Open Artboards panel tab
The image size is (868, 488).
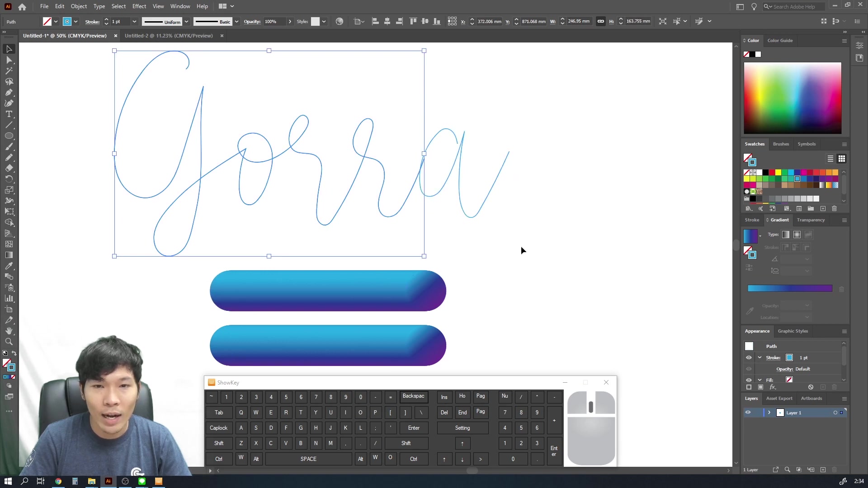[811, 399]
